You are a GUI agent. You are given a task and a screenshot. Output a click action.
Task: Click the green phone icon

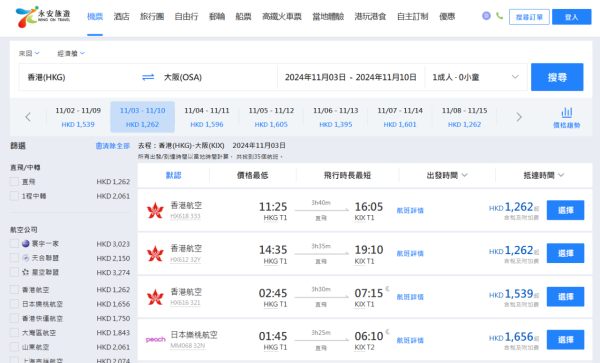[499, 16]
